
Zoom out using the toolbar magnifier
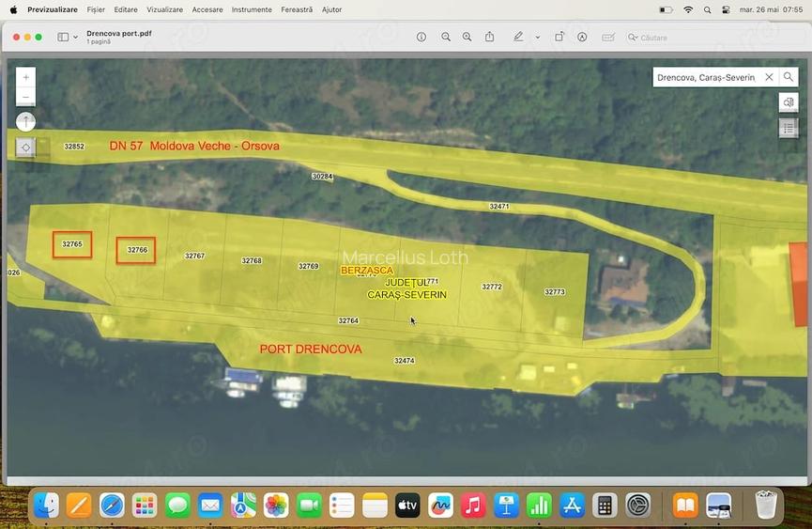pyautogui.click(x=445, y=38)
